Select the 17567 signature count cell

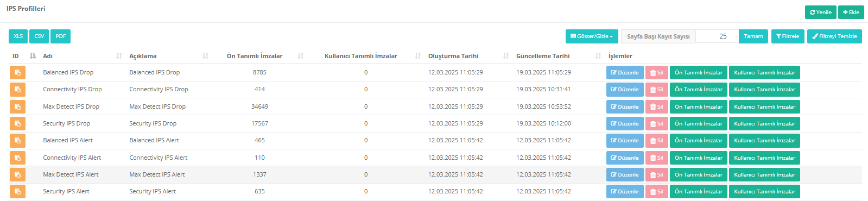point(259,123)
